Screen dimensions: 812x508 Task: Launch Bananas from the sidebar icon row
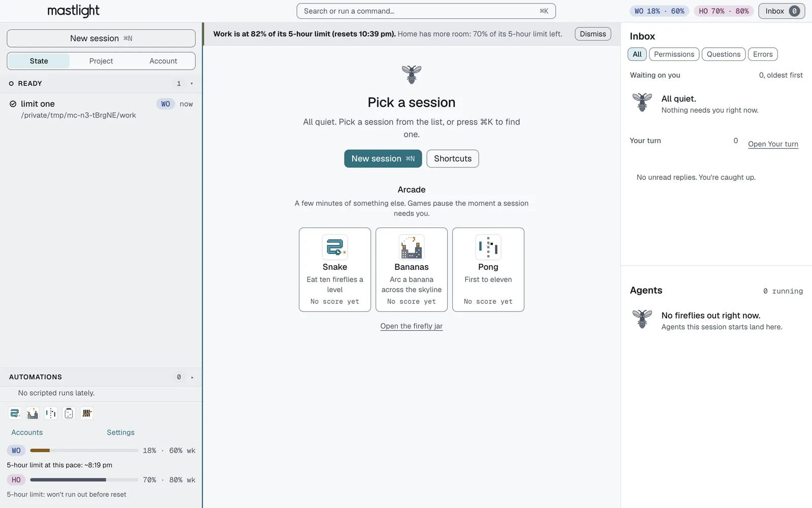pyautogui.click(x=32, y=414)
